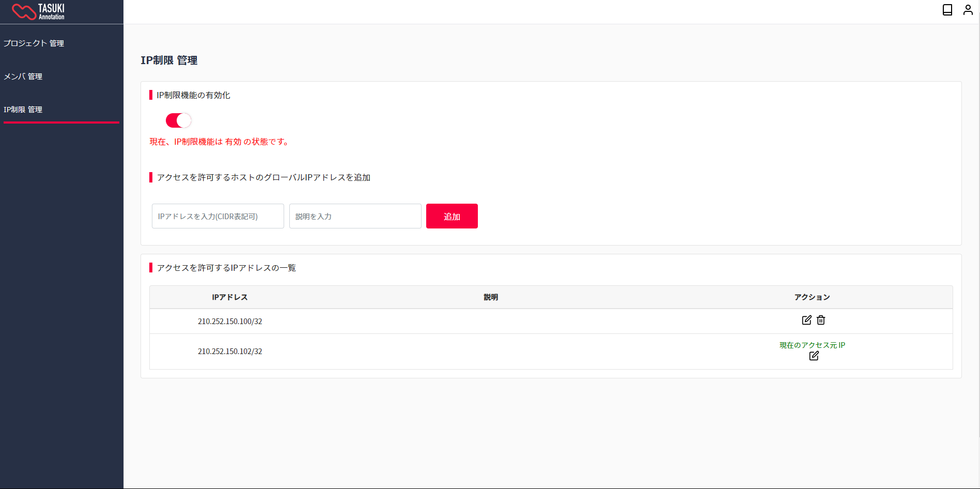This screenshot has height=489, width=980.
Task: Click the 説明 column header
Action: coord(491,297)
